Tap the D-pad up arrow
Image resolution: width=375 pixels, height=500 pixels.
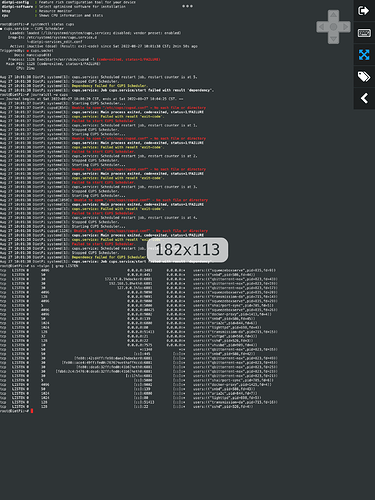point(333,15)
